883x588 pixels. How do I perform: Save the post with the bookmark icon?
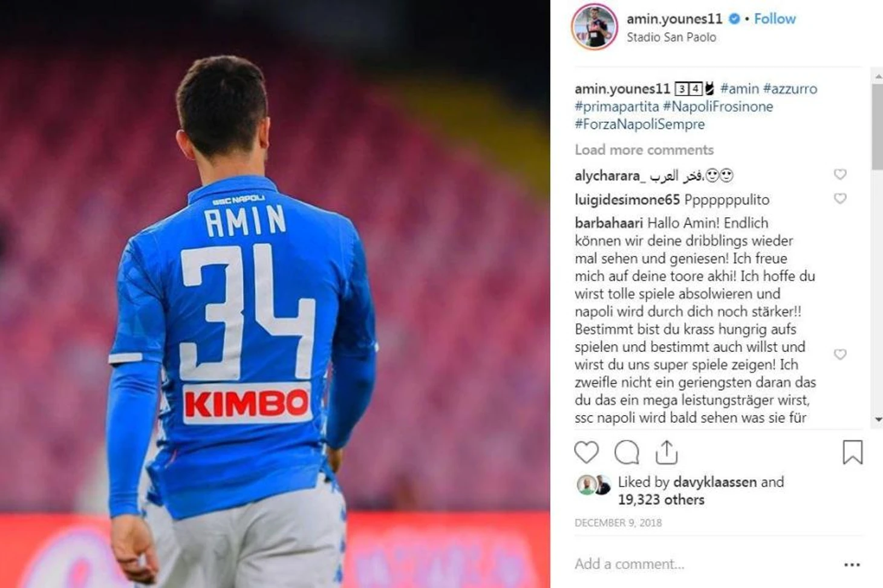click(853, 452)
